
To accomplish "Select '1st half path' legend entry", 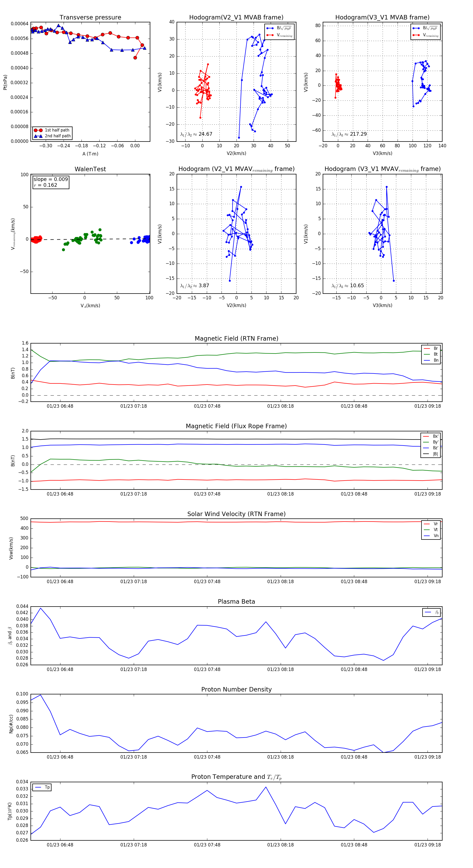I will (x=53, y=130).
